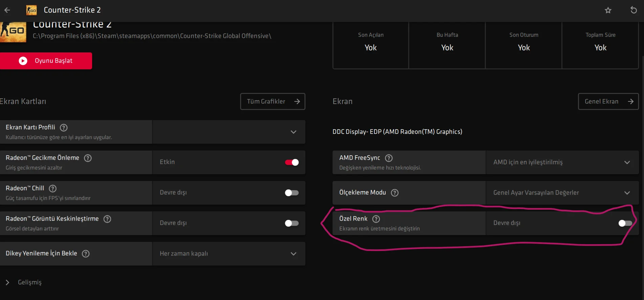The width and height of the screenshot is (644, 300).
Task: Click help icon for Radeon Gecikme Önleme
Action: tap(88, 158)
